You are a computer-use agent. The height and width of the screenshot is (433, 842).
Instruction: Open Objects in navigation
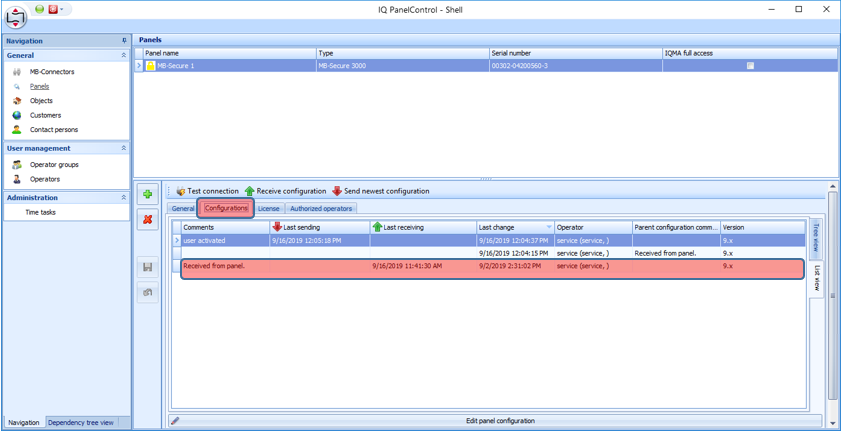[x=41, y=100]
